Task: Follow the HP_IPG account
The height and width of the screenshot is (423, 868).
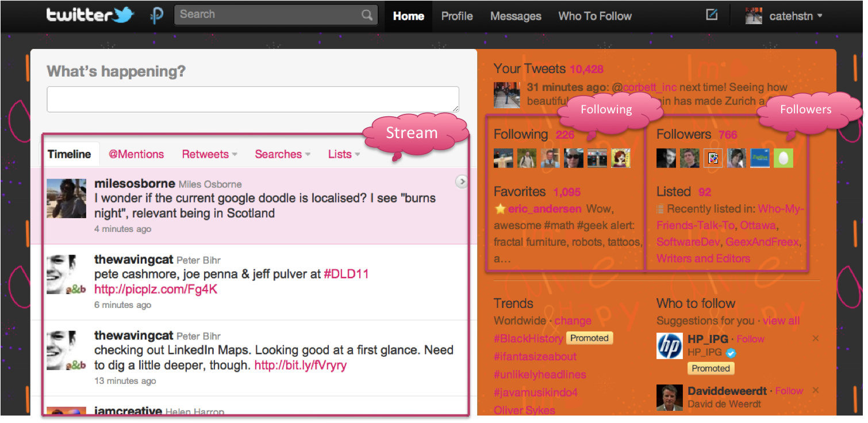Action: [x=750, y=339]
